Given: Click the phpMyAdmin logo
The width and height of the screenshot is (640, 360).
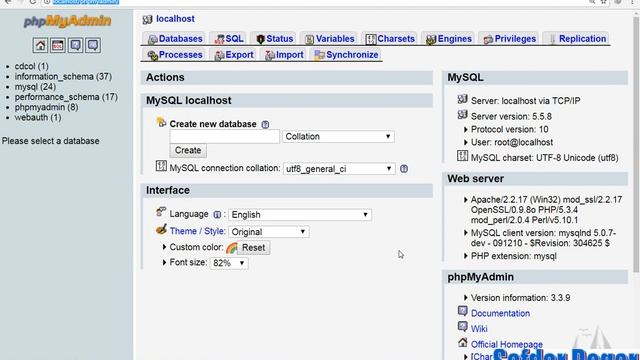Looking at the screenshot, I should pos(67,21).
